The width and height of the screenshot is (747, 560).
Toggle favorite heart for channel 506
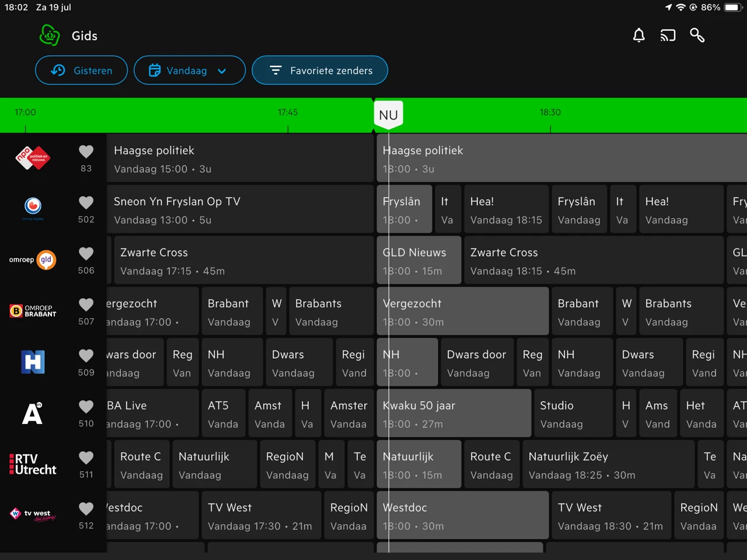pyautogui.click(x=86, y=253)
